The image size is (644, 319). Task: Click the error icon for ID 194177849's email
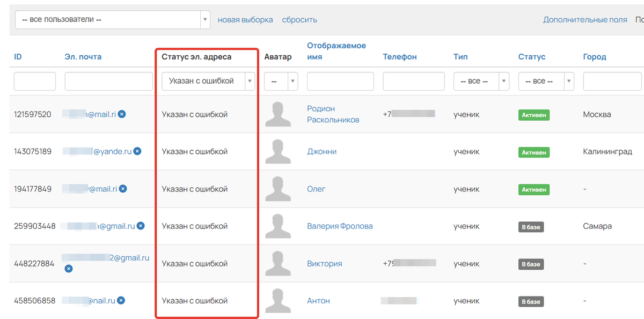click(123, 189)
